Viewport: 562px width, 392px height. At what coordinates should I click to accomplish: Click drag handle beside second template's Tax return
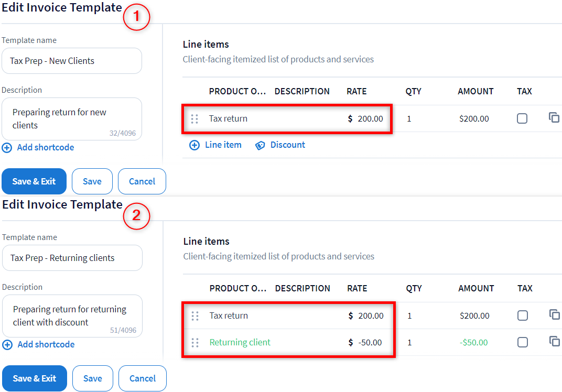pyautogui.click(x=195, y=316)
